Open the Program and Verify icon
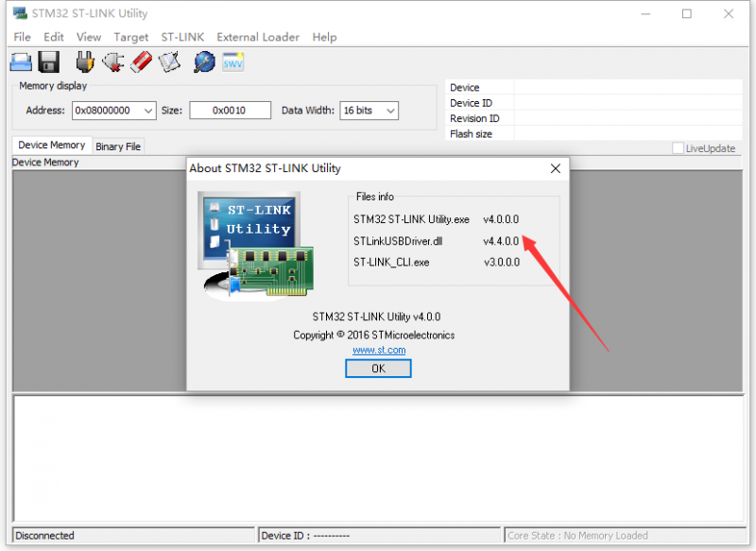This screenshot has width=756, height=551. coord(170,61)
